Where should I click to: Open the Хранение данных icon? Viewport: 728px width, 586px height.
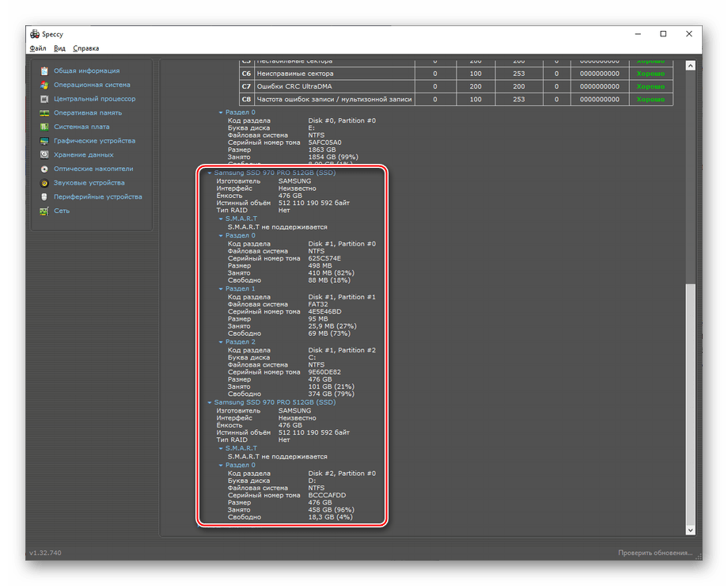coord(44,155)
